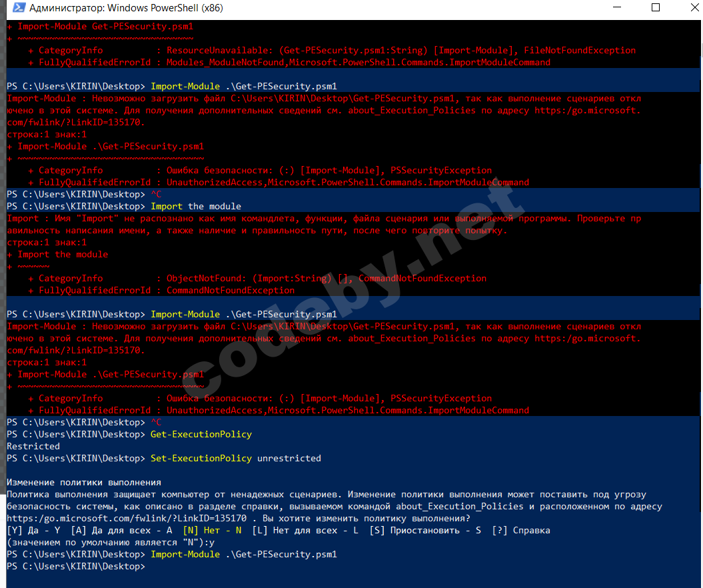Click the '[?] Справка' option
Image resolution: width=703 pixels, height=588 pixels.
click(x=521, y=531)
